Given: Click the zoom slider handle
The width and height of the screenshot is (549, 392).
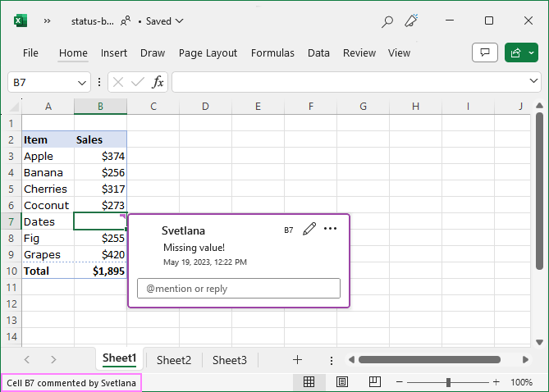Looking at the screenshot, I should (x=448, y=382).
